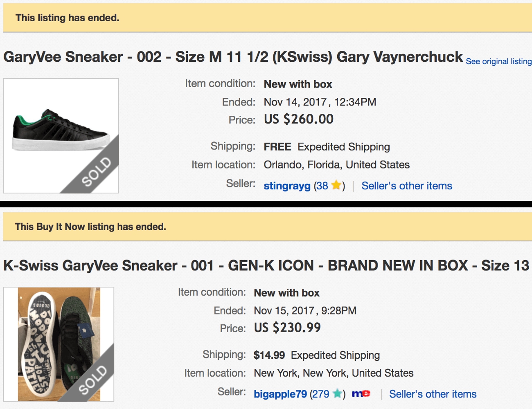
Task: Click the SOLD ribbon on the black sneaker
Action: click(x=97, y=171)
